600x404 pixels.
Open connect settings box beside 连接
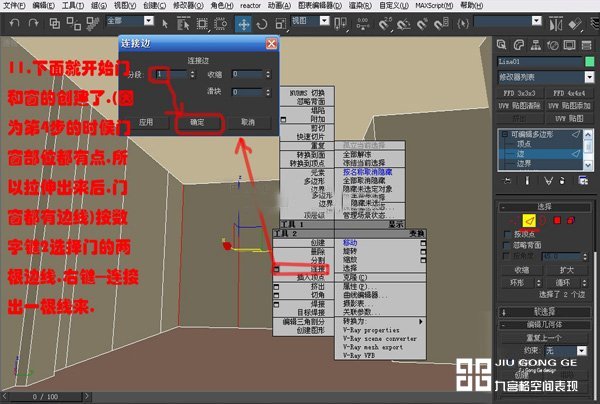[277, 269]
